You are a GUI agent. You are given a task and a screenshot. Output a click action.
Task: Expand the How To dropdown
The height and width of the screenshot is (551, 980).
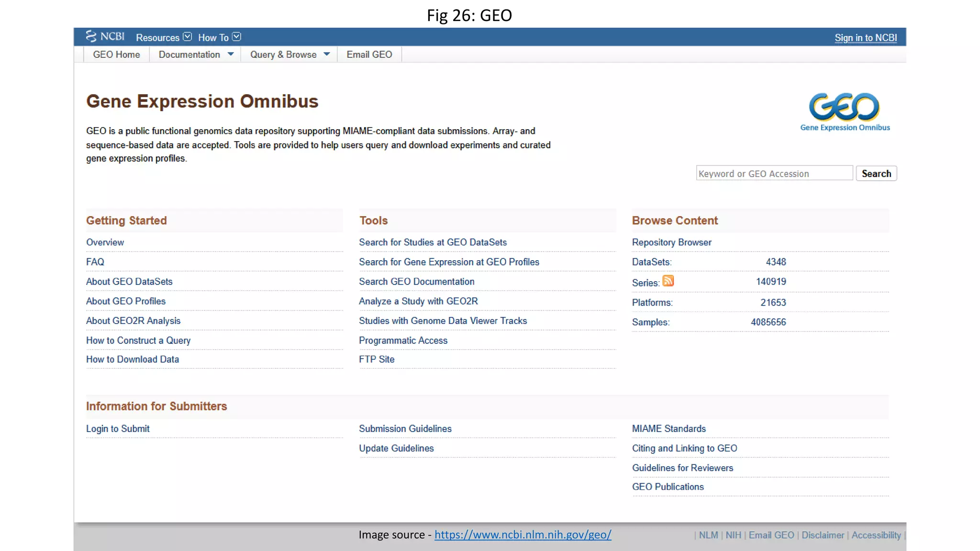click(x=219, y=37)
